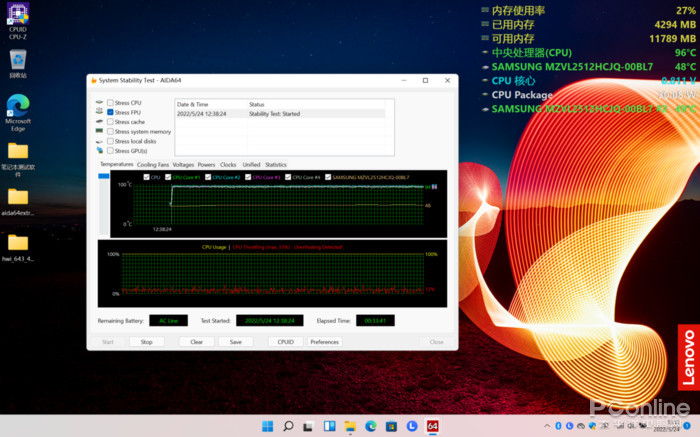
Task: Click the 内存使用率 27% gadget line
Action: [588, 10]
